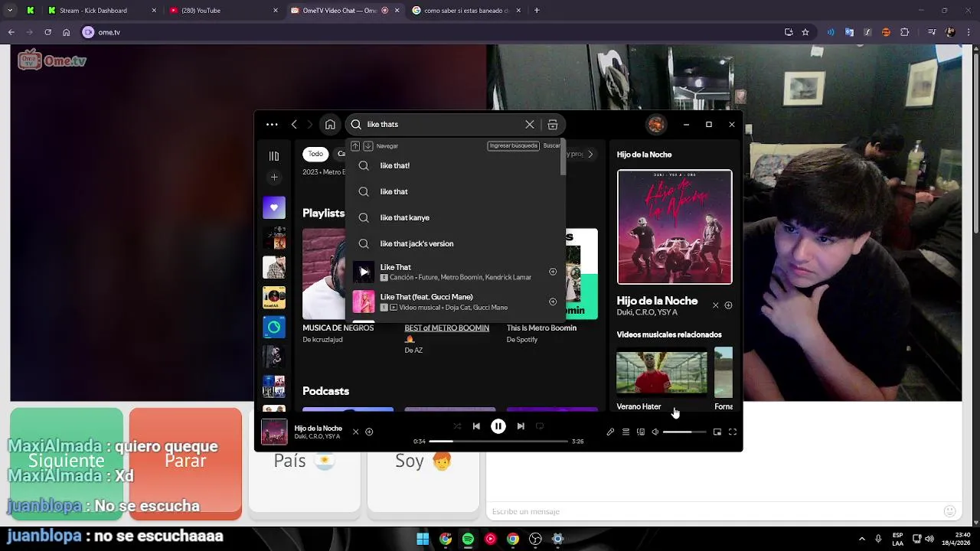The image size is (980, 551).
Task: Add Hijo de la Noche from side panel
Action: tap(728, 305)
